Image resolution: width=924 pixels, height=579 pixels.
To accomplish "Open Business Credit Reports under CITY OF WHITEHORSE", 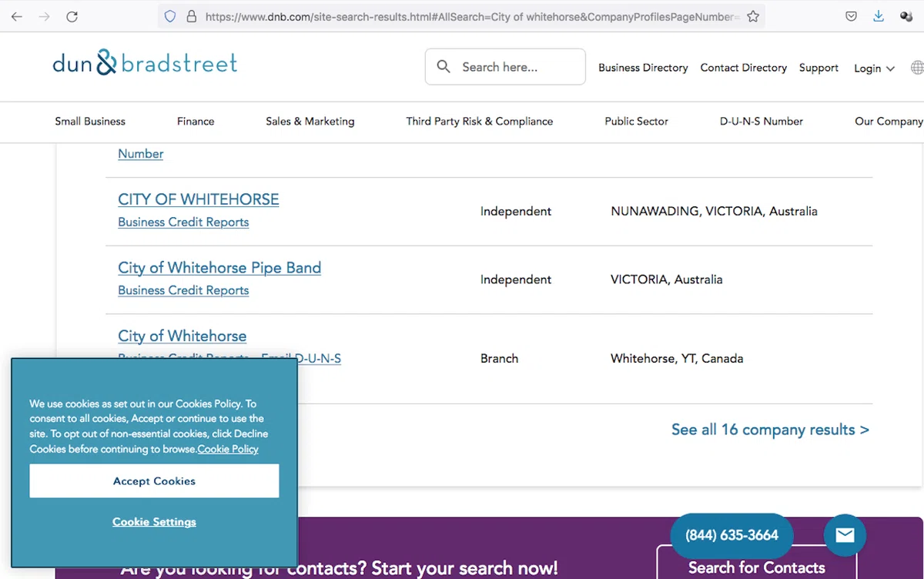I will pos(183,223).
